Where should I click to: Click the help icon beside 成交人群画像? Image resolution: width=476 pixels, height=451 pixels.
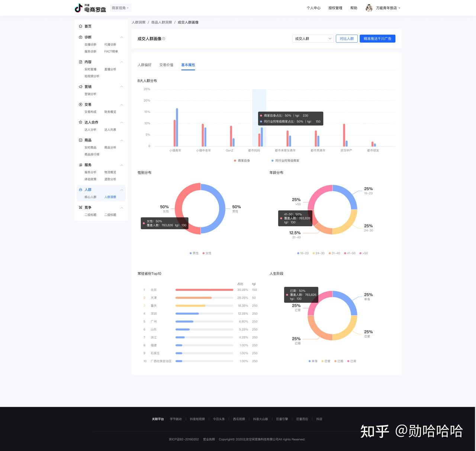[164, 39]
